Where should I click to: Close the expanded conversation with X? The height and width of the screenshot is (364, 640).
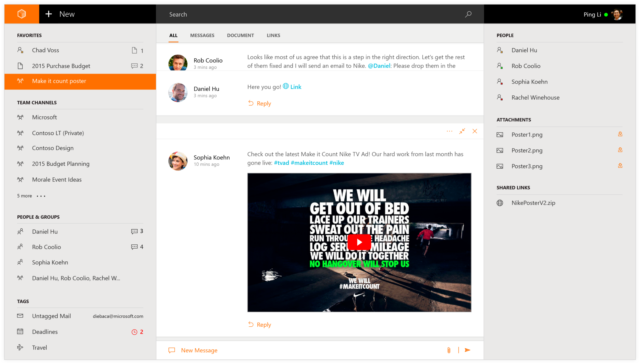(475, 131)
